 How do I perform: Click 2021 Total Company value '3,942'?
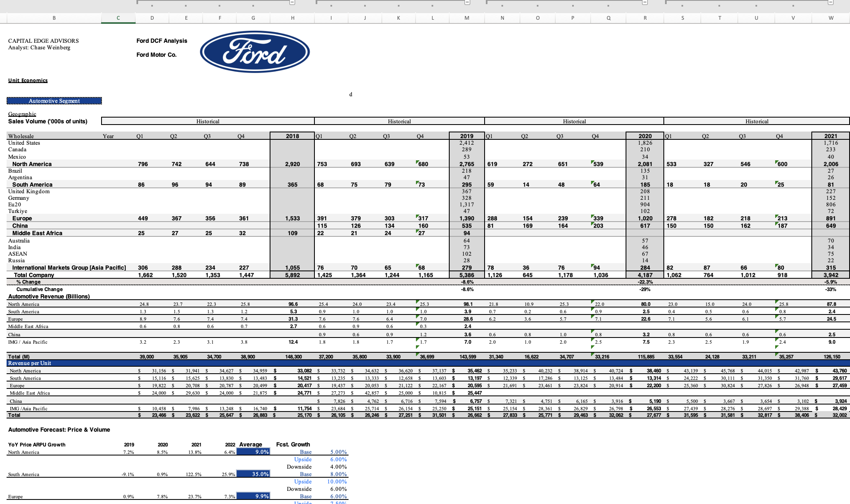[x=831, y=275]
